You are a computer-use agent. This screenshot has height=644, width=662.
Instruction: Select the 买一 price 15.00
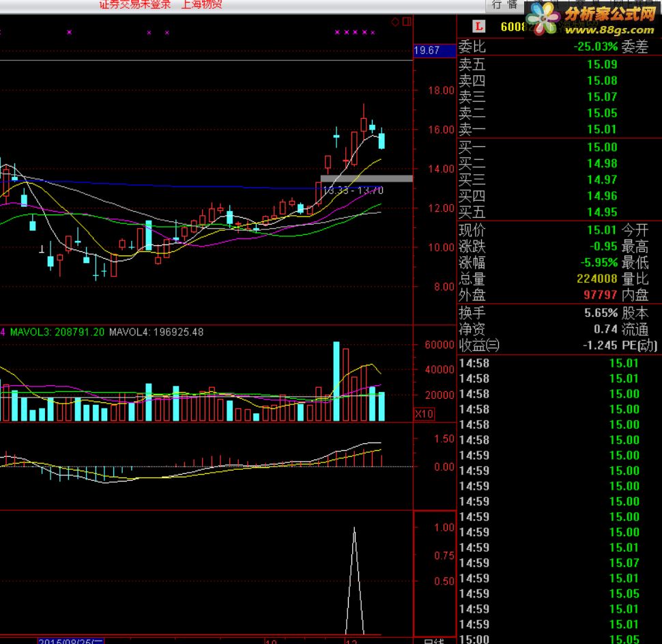coord(602,147)
